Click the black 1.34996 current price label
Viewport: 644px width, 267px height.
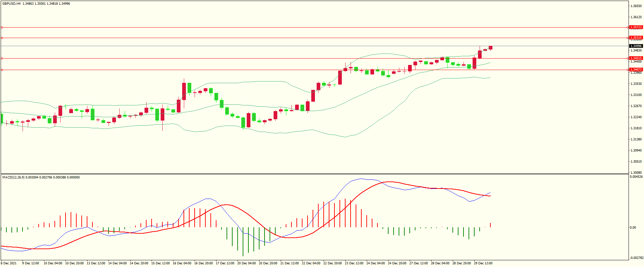click(636, 46)
